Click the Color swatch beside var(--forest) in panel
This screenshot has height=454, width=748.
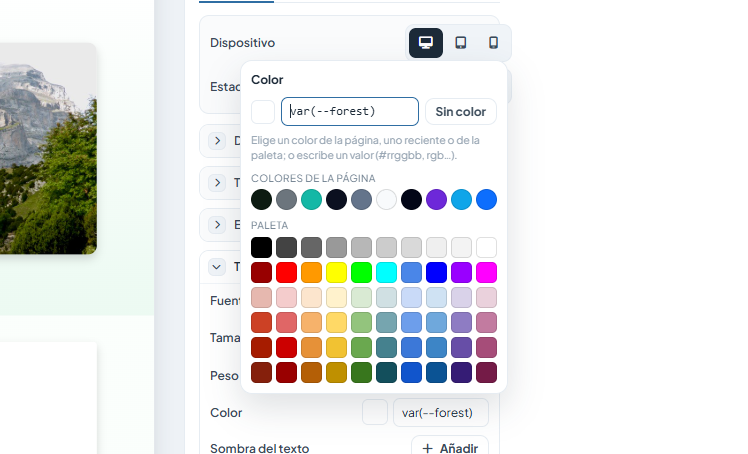click(374, 413)
